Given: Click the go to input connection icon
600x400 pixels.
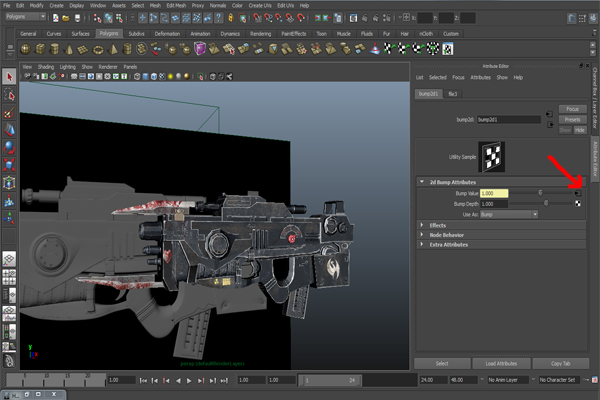Looking at the screenshot, I should click(x=549, y=114).
